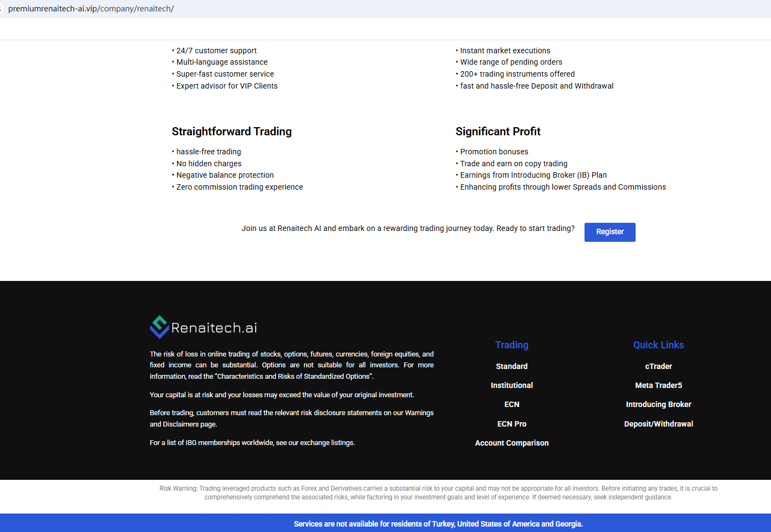Click the "hassle-free trading" bullet

click(207, 152)
